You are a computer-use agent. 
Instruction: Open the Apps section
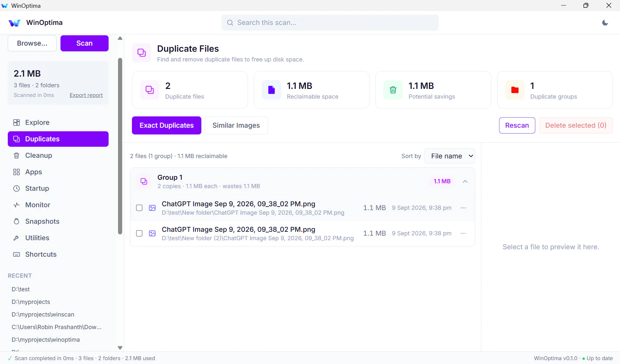[58, 172]
